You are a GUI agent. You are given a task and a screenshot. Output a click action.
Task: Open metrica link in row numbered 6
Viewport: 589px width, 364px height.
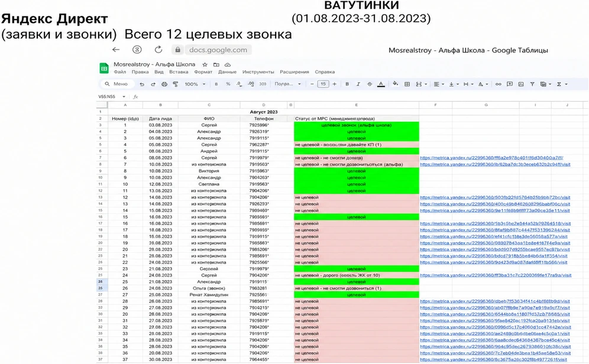pyautogui.click(x=491, y=158)
